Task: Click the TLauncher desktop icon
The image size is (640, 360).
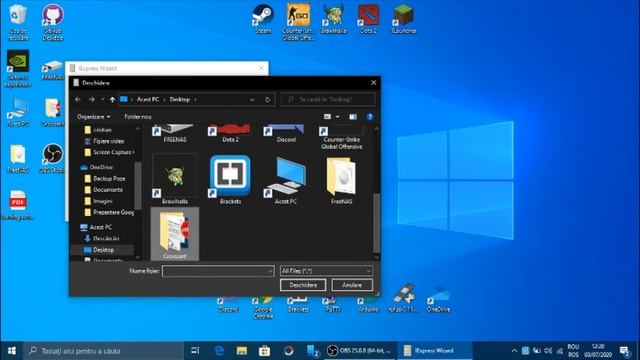Action: [x=403, y=19]
